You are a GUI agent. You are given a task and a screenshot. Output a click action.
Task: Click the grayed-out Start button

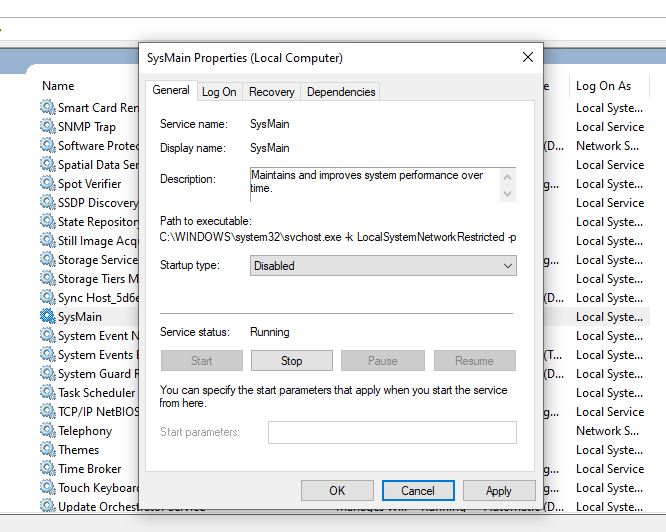tap(202, 360)
